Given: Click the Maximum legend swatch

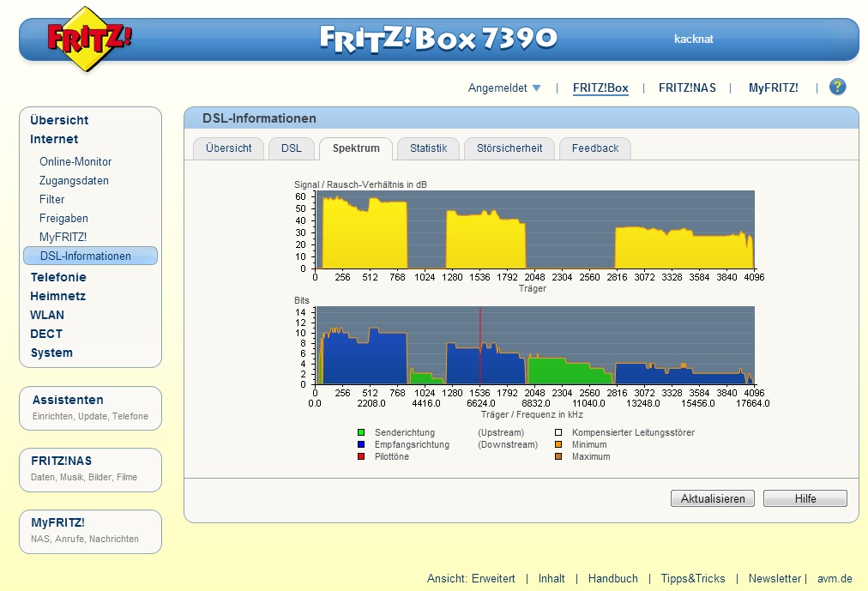Looking at the screenshot, I should pyautogui.click(x=558, y=456).
